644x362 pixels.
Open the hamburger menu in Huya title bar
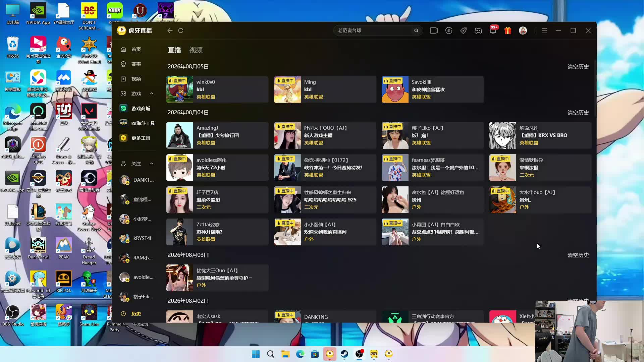coord(544,31)
